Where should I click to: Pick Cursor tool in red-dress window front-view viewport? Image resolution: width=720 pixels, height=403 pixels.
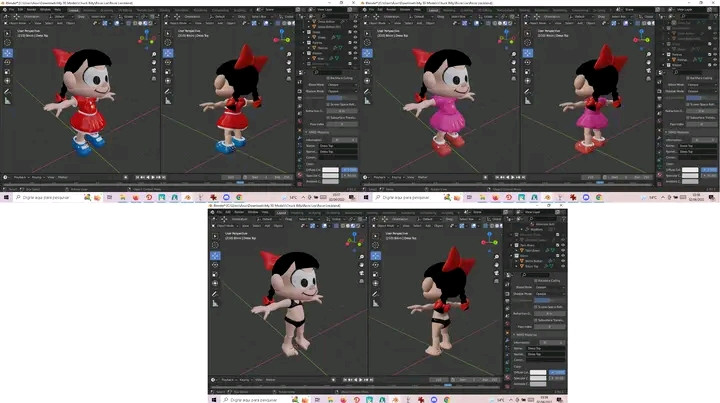[x=8, y=43]
